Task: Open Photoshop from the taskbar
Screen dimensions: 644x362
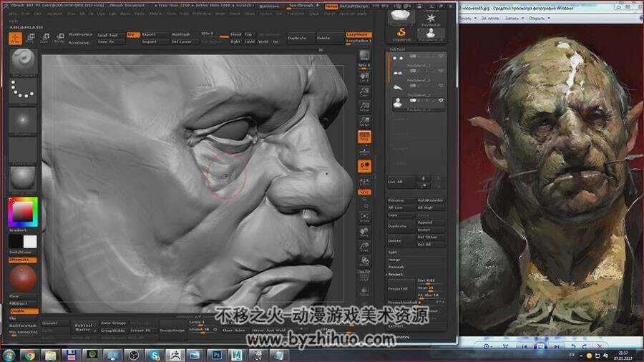Action: click(x=216, y=355)
